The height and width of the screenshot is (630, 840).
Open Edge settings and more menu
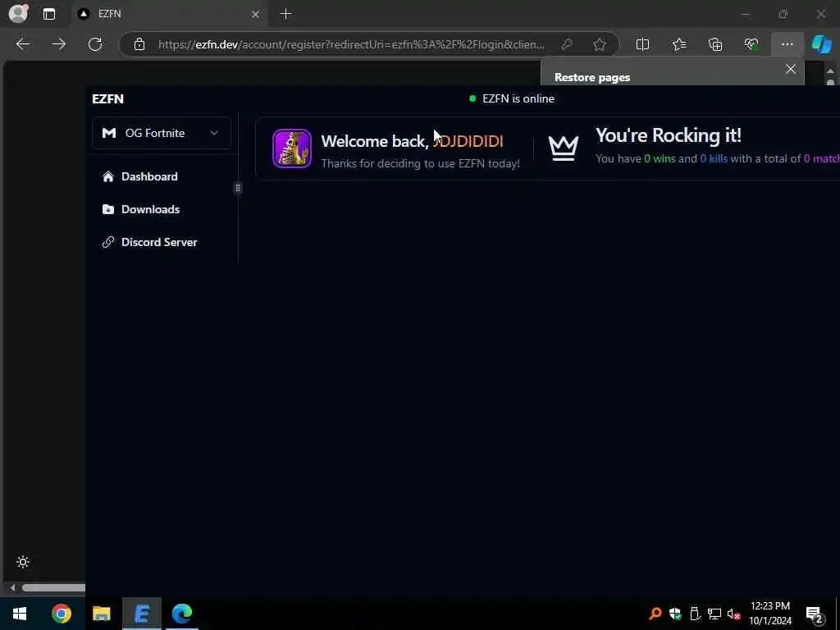click(x=787, y=44)
